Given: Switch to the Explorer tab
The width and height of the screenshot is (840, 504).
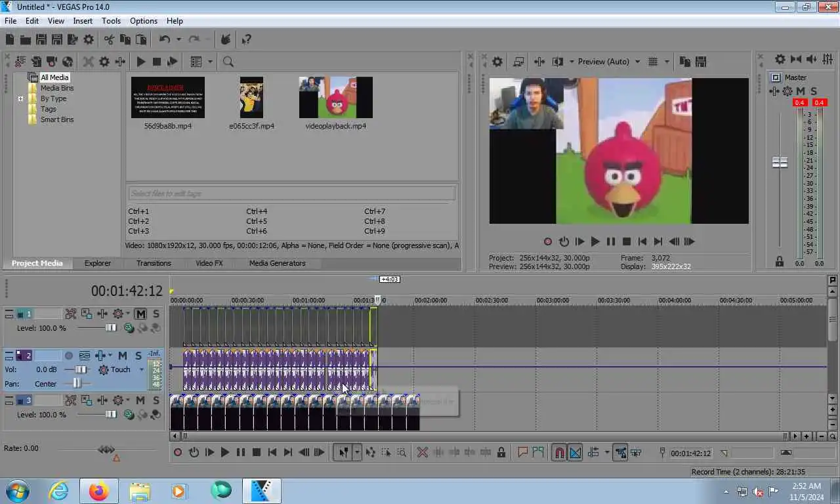Looking at the screenshot, I should [97, 263].
